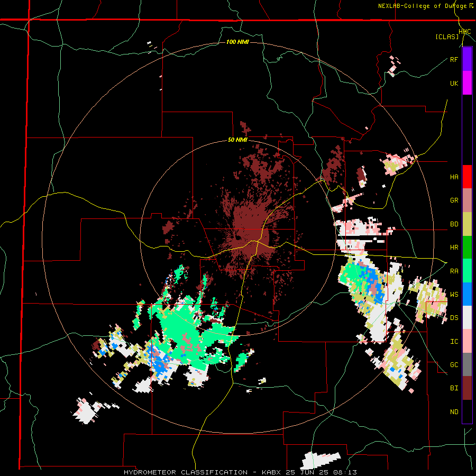Click the RF legend label
The image size is (476, 476).
(454, 59)
